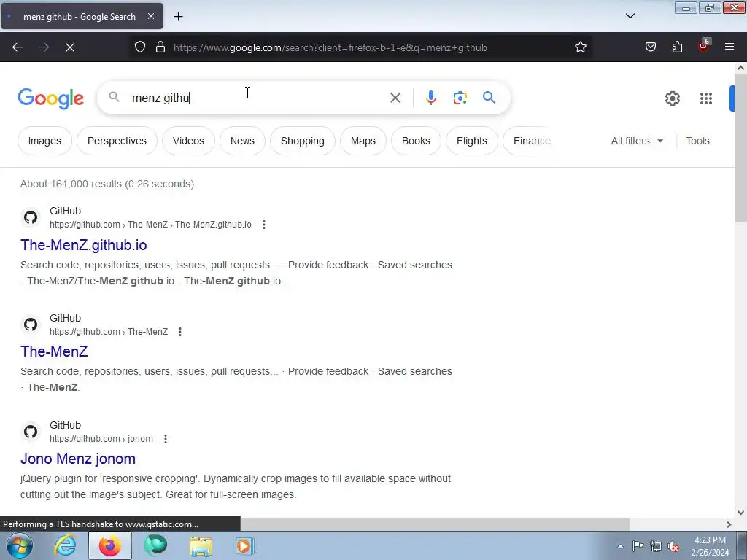747x560 pixels.
Task: Start voice search with microphone
Action: click(x=430, y=98)
